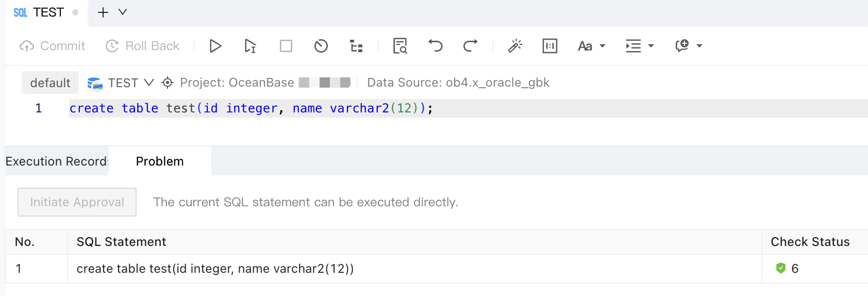Run the SQL statement with Play icon

[x=215, y=46]
